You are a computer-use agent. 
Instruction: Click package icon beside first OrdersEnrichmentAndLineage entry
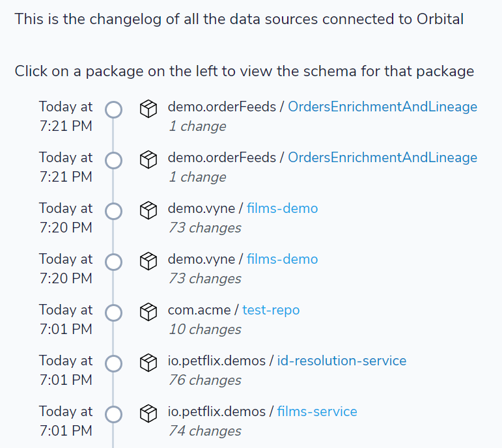tap(148, 109)
